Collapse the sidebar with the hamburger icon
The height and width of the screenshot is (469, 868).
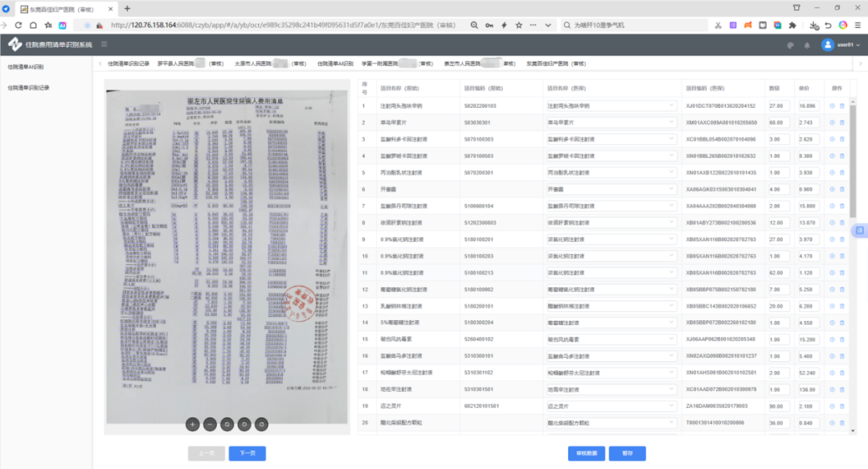click(x=104, y=44)
